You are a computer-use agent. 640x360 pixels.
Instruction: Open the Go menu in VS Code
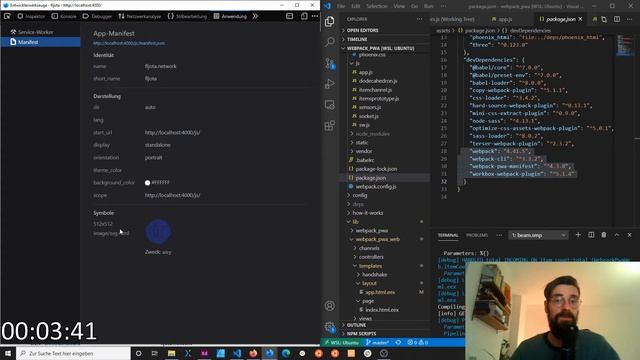point(414,6)
